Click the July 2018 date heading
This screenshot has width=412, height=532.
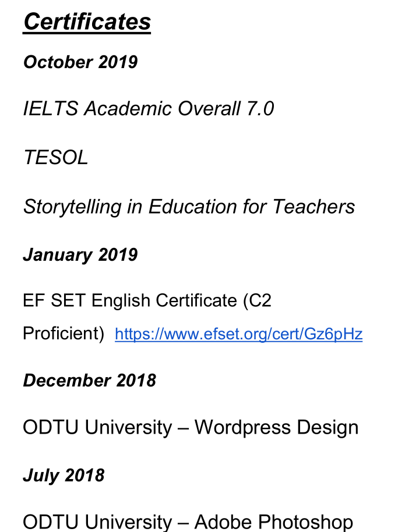[64, 475]
